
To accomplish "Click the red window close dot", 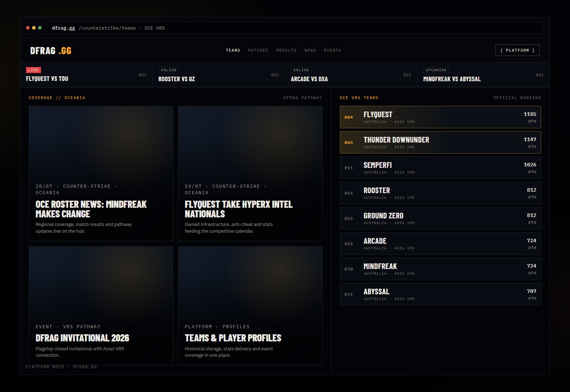I will 28,28.
